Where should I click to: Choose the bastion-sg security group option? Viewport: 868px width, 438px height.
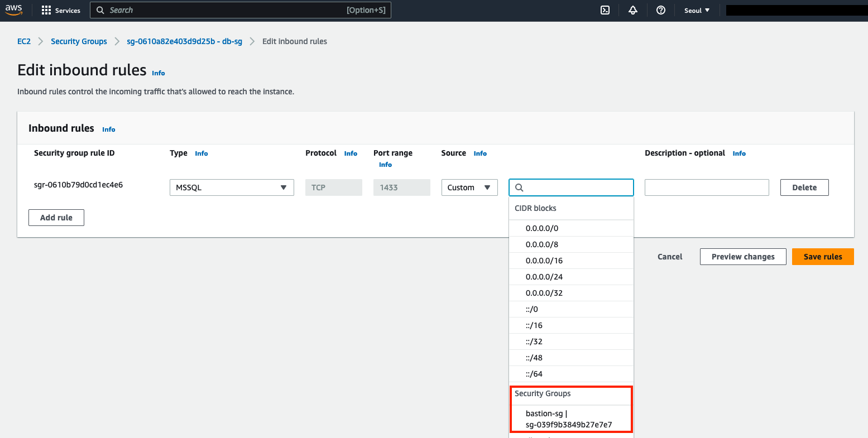tap(568, 419)
